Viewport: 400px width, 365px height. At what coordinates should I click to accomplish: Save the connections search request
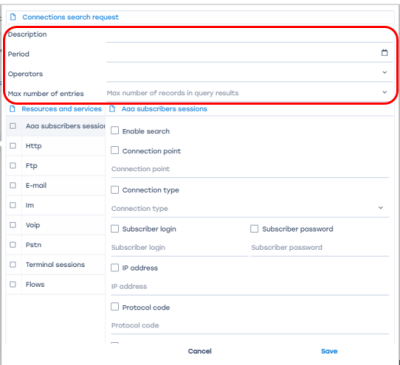tap(329, 351)
